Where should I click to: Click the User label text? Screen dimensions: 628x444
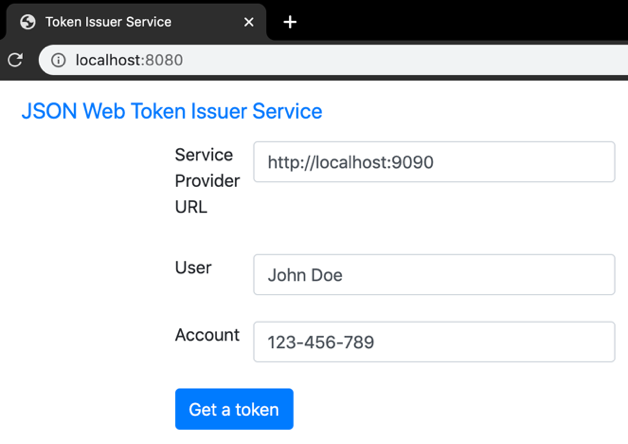[193, 268]
